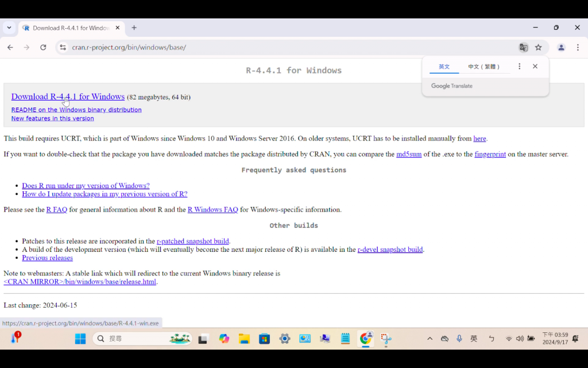Viewport: 588px width, 368px height.
Task: Open Chrome's three-dot main menu
Action: (578, 47)
